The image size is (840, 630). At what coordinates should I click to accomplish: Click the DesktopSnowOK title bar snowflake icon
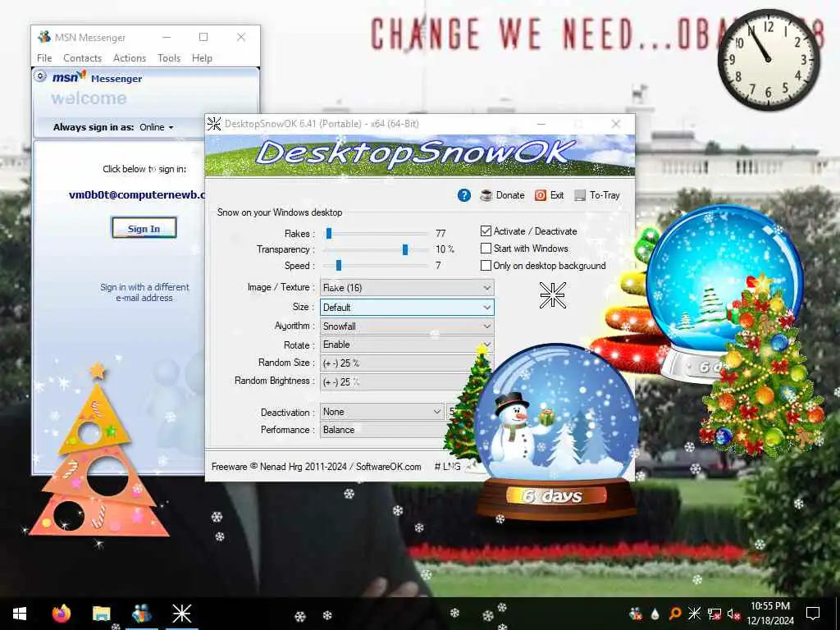point(214,124)
